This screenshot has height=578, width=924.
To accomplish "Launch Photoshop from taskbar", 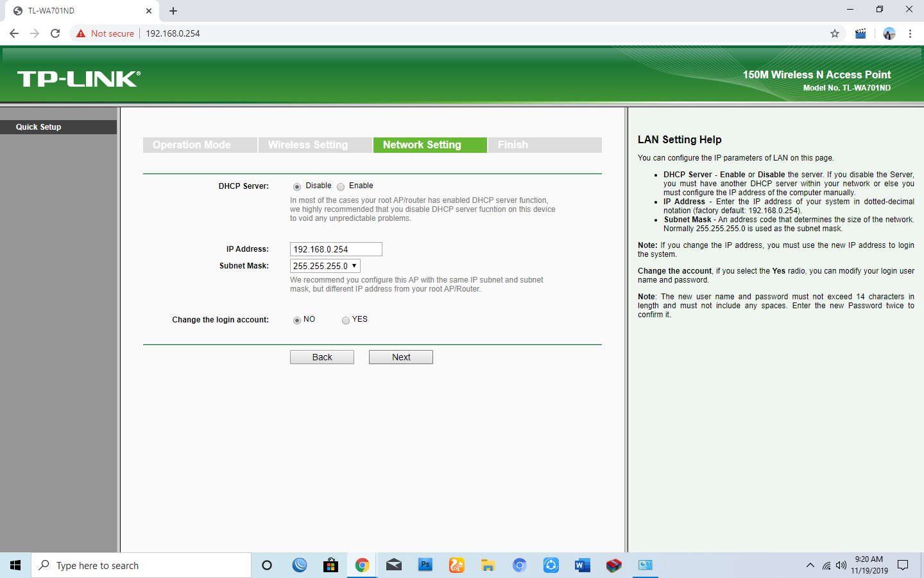I will 425,565.
